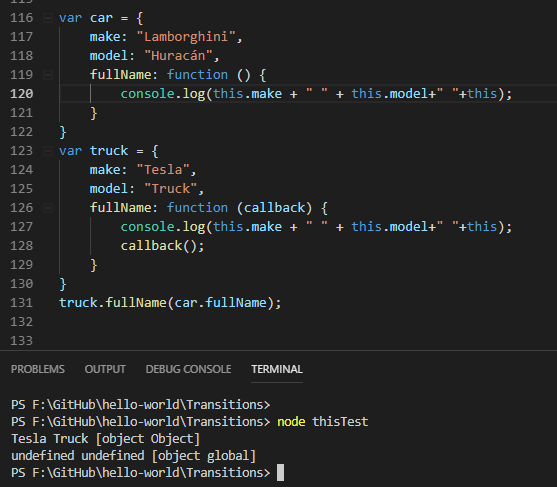Click console on line 120
Image resolution: width=557 pixels, height=487 pixels.
147,94
